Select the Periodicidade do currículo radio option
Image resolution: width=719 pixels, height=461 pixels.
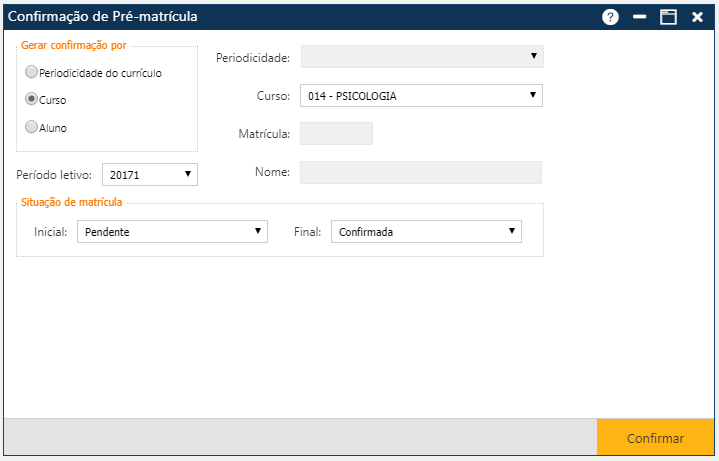click(x=32, y=72)
